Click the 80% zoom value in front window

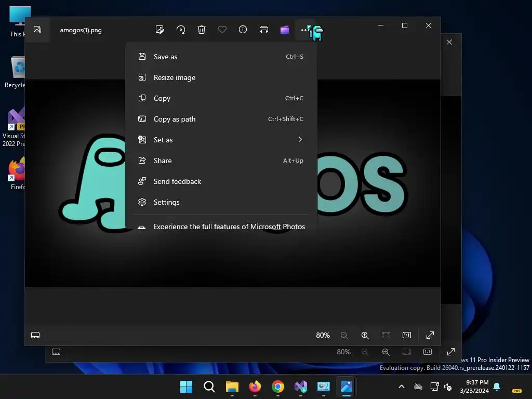(x=323, y=335)
